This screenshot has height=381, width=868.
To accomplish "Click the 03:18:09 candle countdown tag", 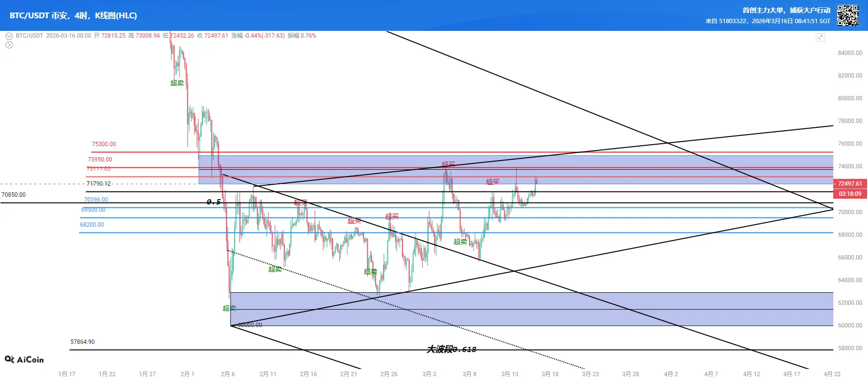I will [850, 194].
